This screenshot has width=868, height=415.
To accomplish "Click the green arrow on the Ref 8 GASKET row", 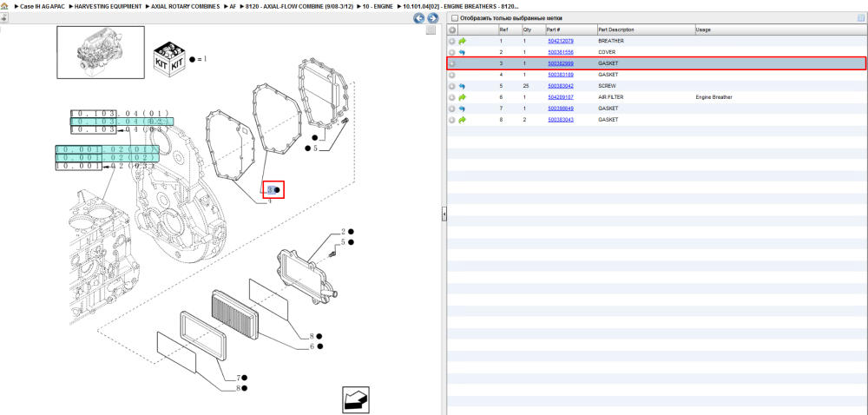I will [463, 120].
